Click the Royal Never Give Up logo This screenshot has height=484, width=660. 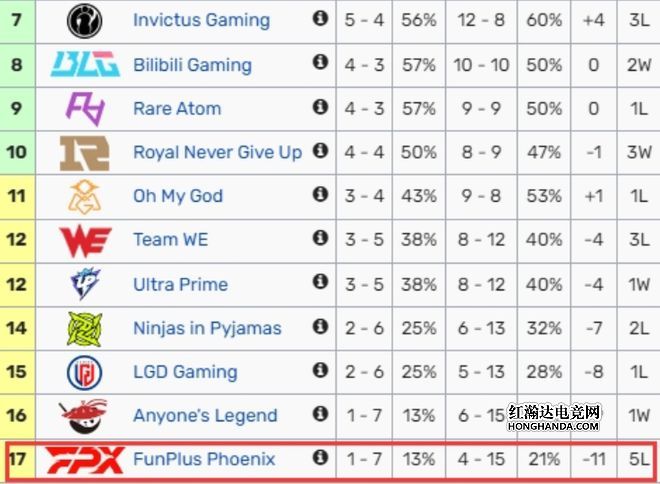(85, 153)
